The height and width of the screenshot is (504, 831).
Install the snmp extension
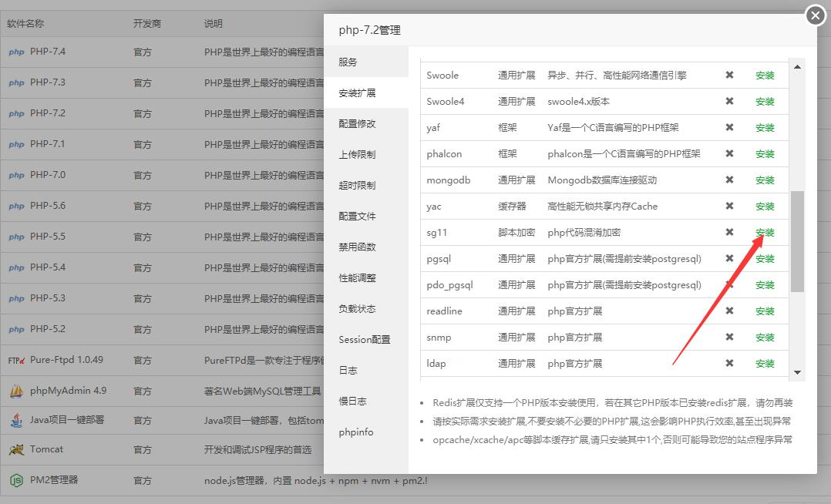[x=765, y=337]
